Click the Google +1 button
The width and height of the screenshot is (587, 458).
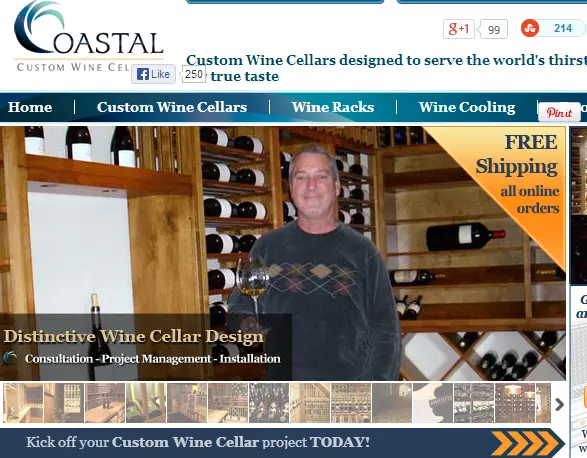pyautogui.click(x=459, y=29)
